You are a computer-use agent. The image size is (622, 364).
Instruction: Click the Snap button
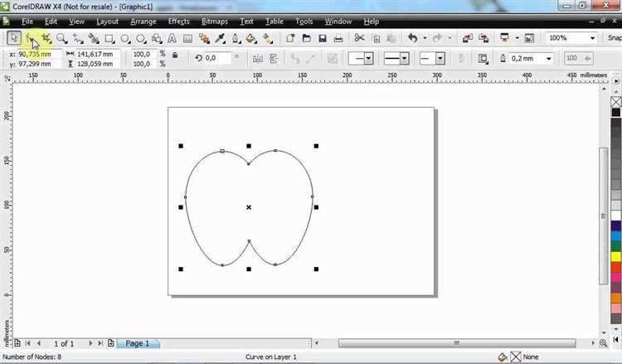pyautogui.click(x=614, y=38)
